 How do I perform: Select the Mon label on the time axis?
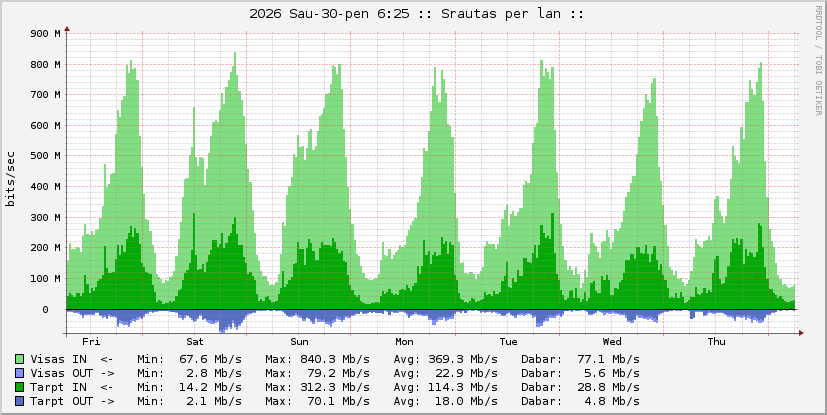404,342
